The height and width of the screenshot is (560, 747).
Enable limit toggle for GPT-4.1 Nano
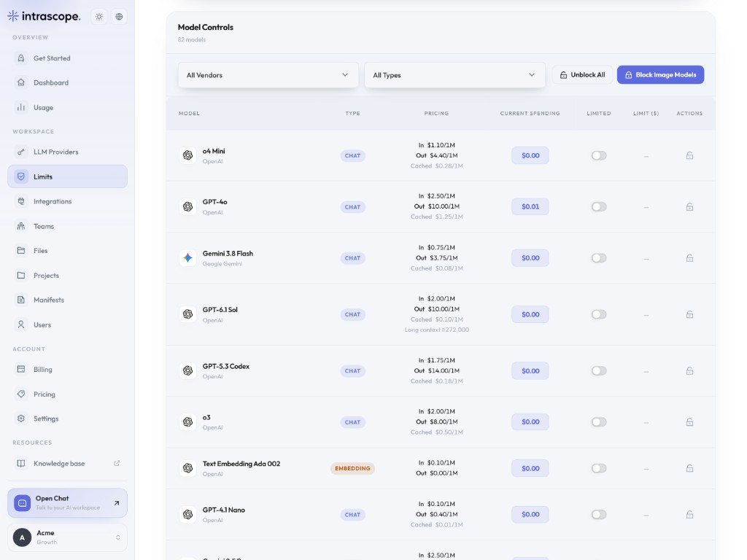point(599,515)
